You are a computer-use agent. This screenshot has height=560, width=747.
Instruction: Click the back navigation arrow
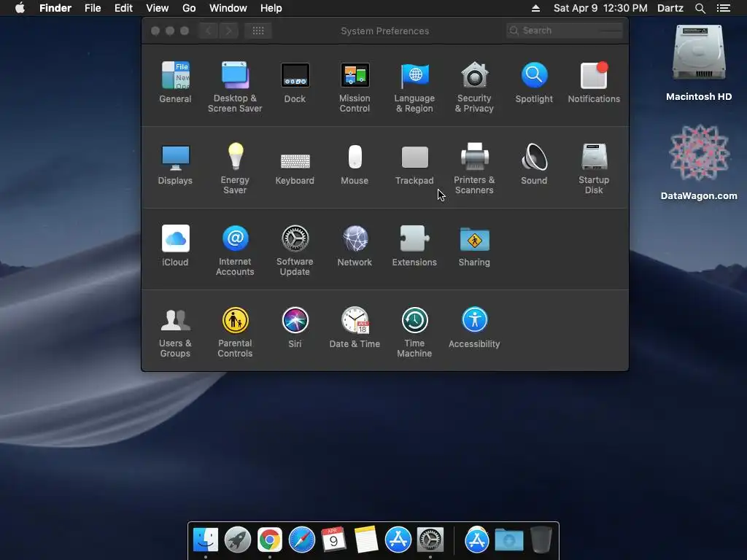click(209, 31)
